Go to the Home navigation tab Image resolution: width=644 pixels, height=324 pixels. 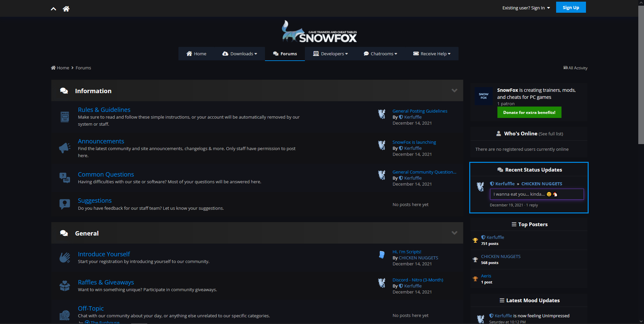point(196,54)
